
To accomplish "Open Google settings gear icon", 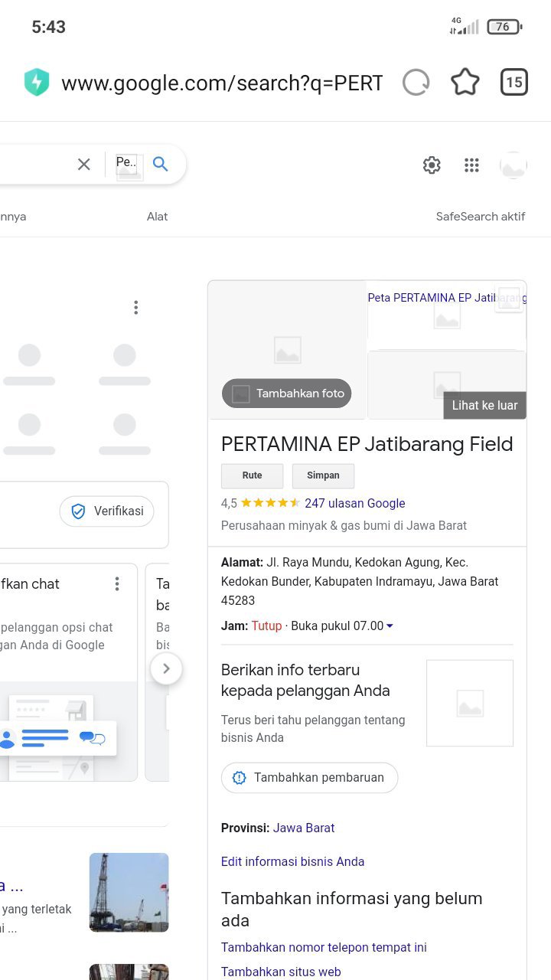I will coord(432,165).
